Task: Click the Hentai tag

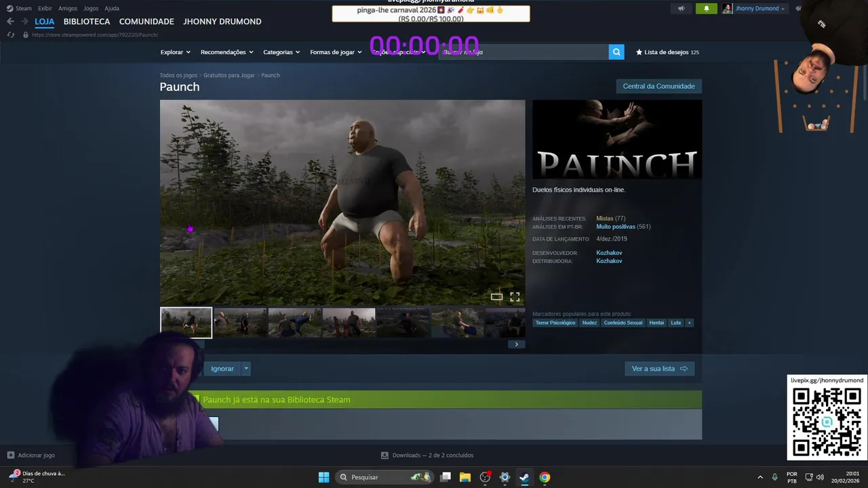Action: click(656, 323)
